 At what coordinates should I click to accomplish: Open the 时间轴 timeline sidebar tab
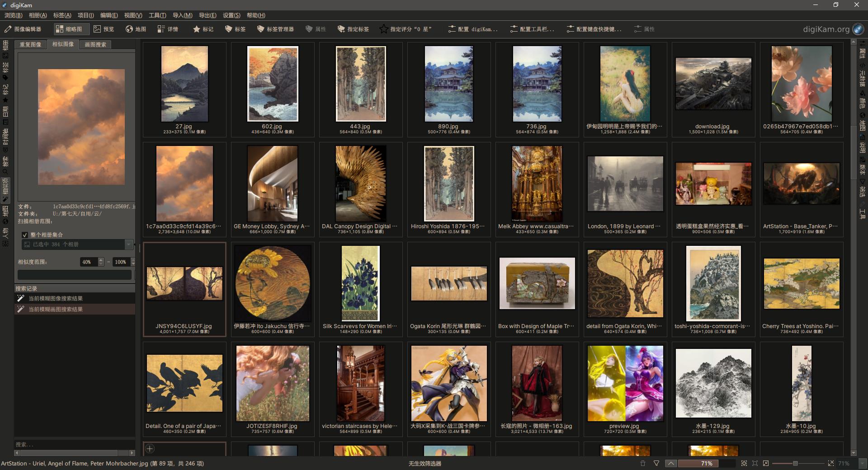click(5, 141)
